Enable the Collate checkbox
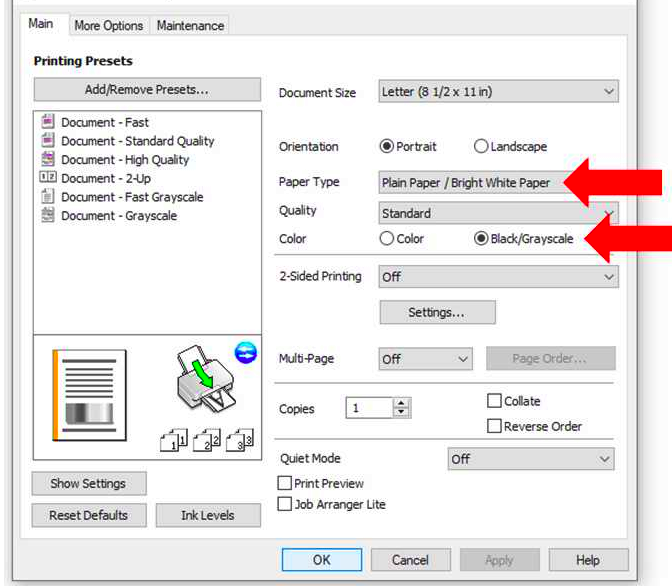Image resolution: width=672 pixels, height=586 pixels. click(x=494, y=401)
